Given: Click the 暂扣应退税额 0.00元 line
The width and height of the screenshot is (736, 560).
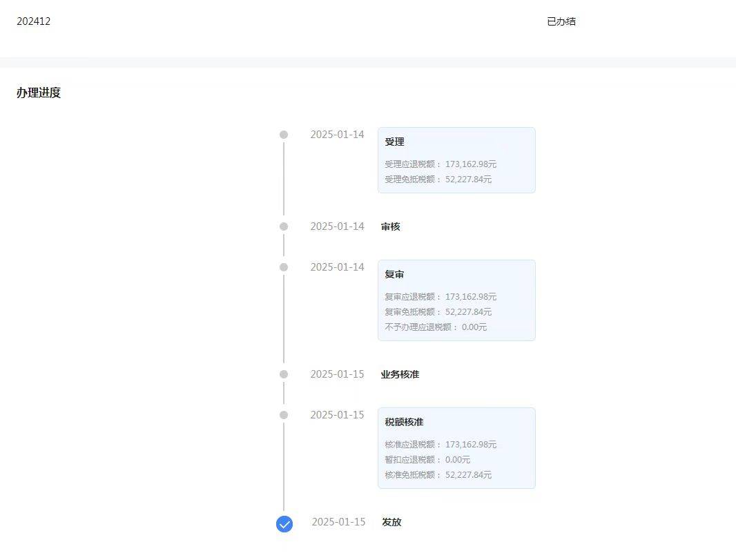Looking at the screenshot, I should [427, 460].
